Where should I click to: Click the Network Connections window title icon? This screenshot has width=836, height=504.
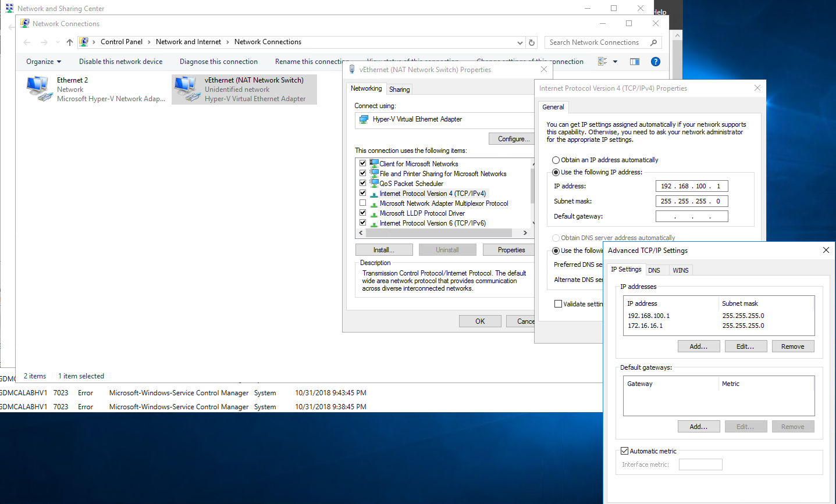25,23
